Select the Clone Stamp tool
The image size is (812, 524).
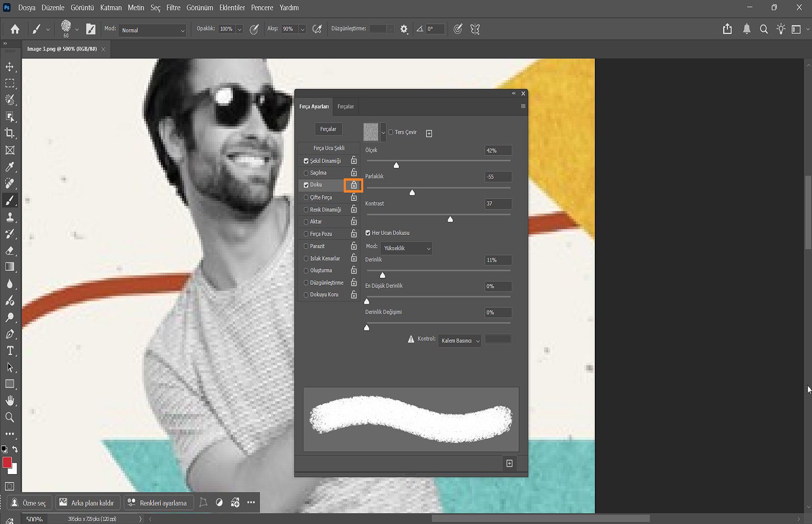tap(10, 217)
